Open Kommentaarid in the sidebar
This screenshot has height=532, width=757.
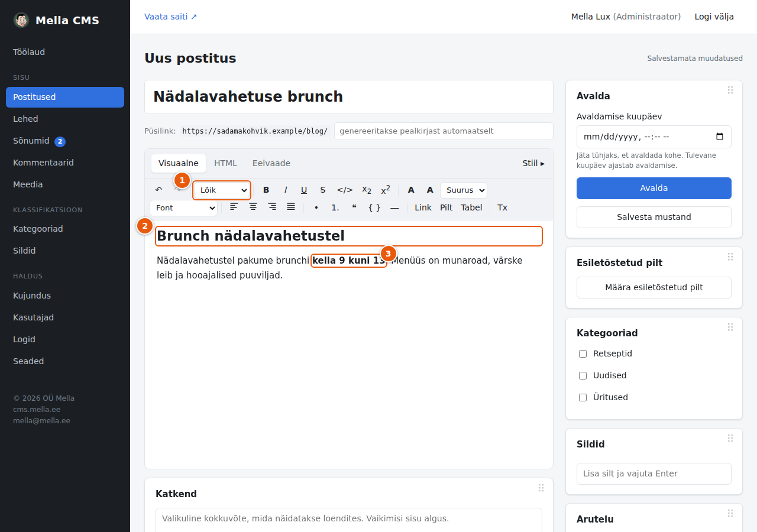[x=65, y=163]
